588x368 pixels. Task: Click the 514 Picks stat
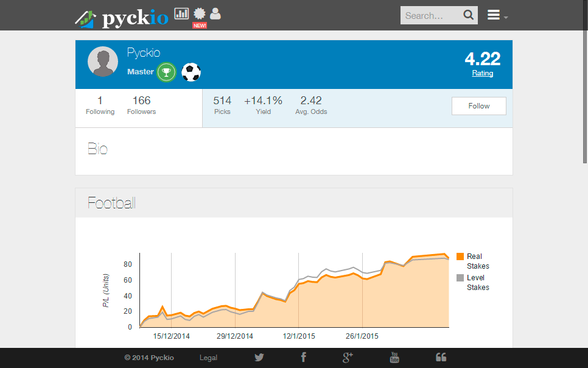click(x=222, y=105)
